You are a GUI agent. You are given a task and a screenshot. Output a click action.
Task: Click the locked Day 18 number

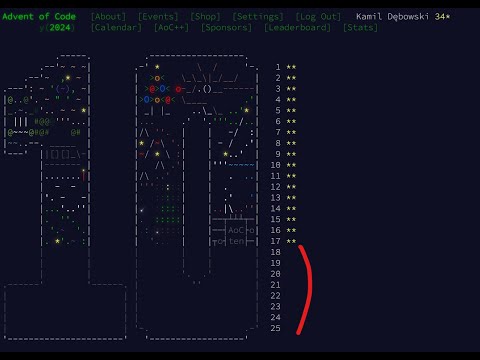(275, 252)
